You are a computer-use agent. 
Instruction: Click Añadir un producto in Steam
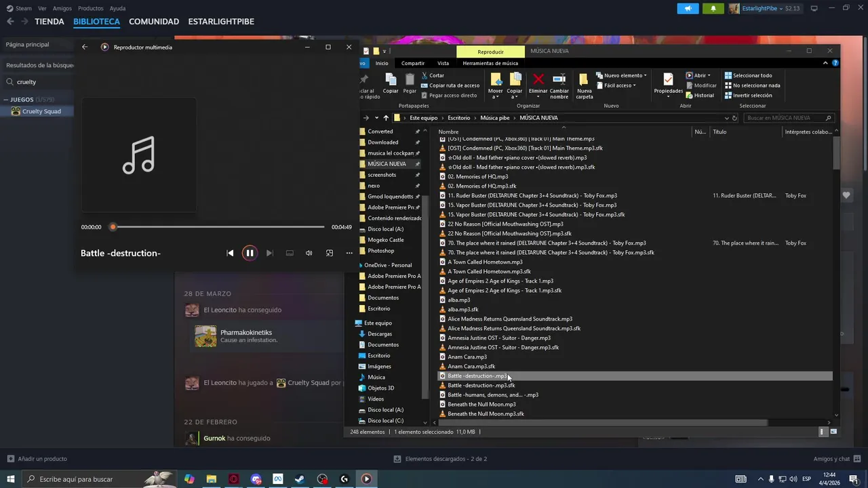(37, 459)
